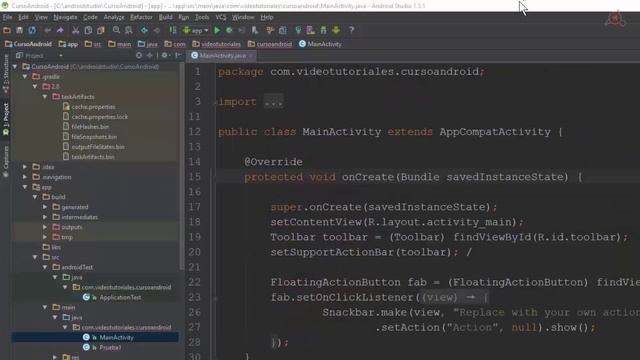The height and width of the screenshot is (360, 640).
Task: Collapse the androidTest folder arrow
Action: click(45, 267)
